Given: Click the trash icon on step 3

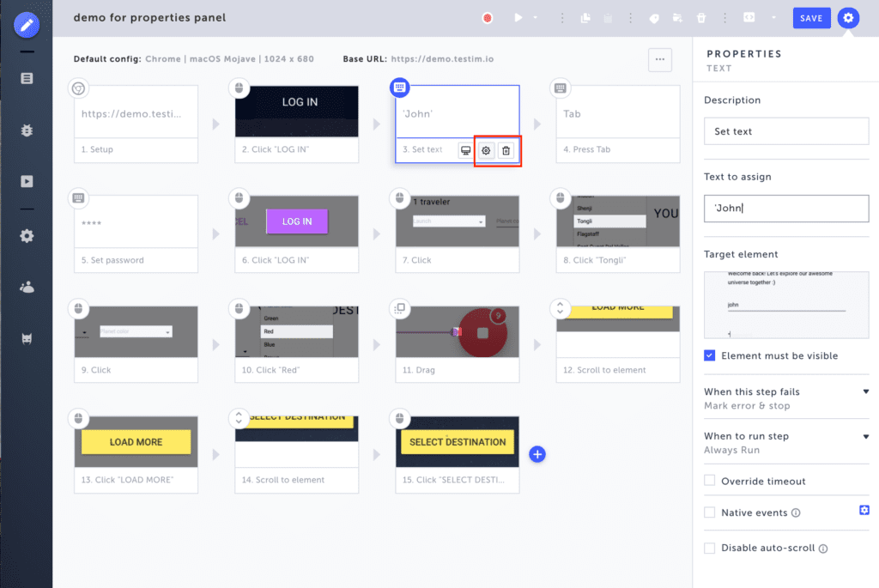Looking at the screenshot, I should click(x=506, y=150).
